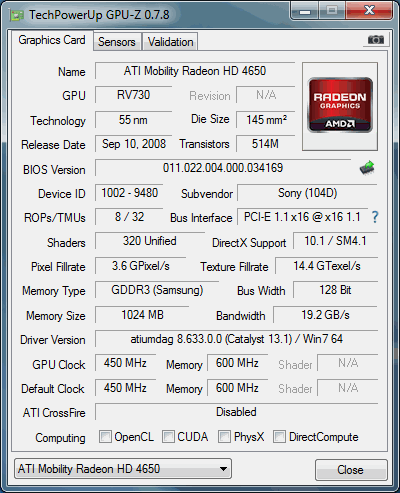Click the Bus Interface field PCI-E 1.1 x16

tap(302, 217)
